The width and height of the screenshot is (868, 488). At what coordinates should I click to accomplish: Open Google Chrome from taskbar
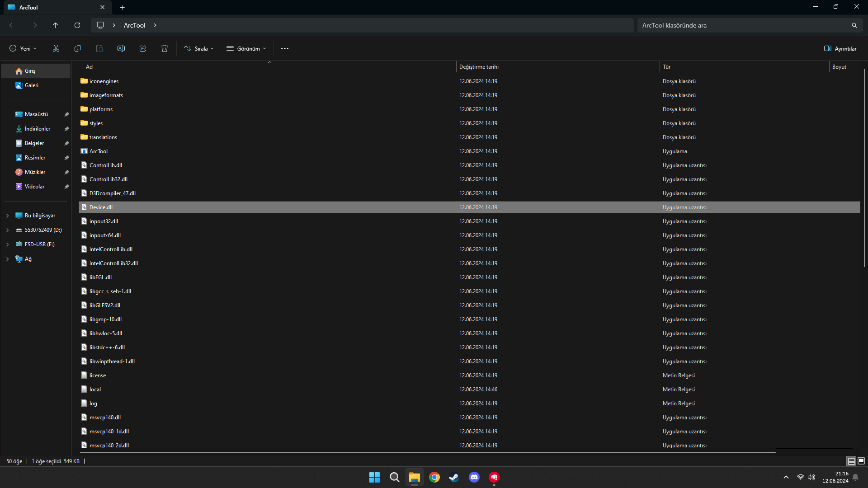[434, 477]
